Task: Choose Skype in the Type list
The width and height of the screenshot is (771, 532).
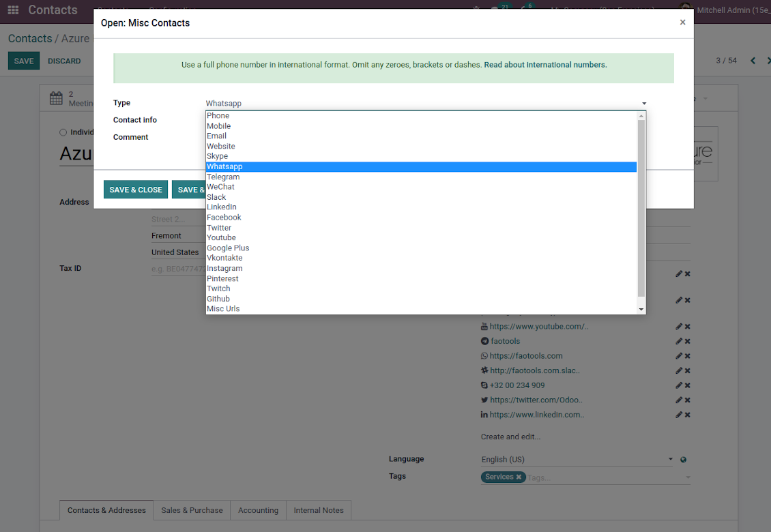Action: [422, 156]
